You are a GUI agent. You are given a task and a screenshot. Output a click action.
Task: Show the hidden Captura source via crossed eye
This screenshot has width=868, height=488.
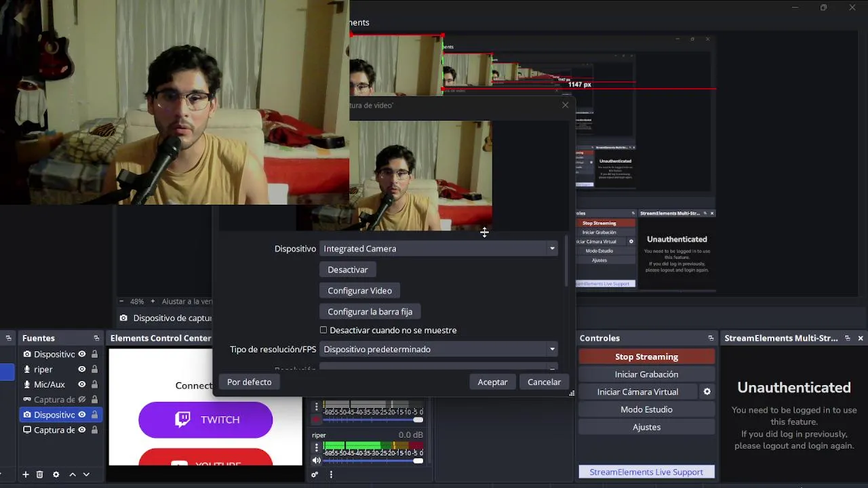(81, 400)
